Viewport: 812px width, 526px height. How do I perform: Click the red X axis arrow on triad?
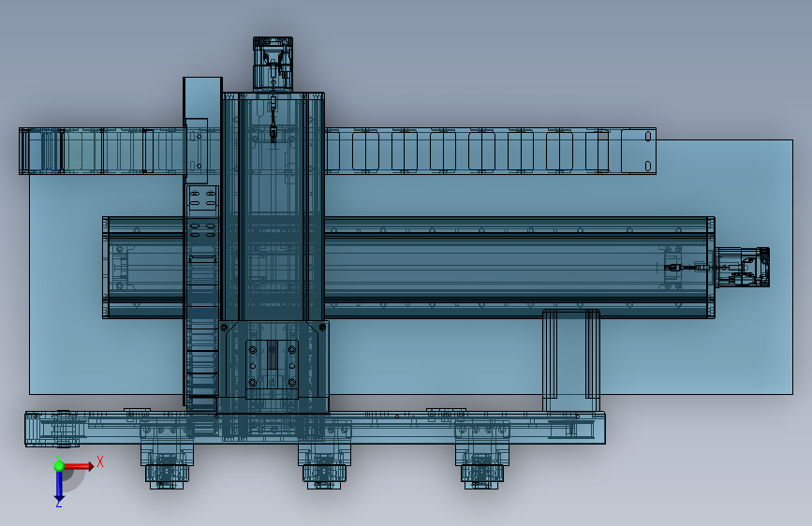click(x=80, y=466)
